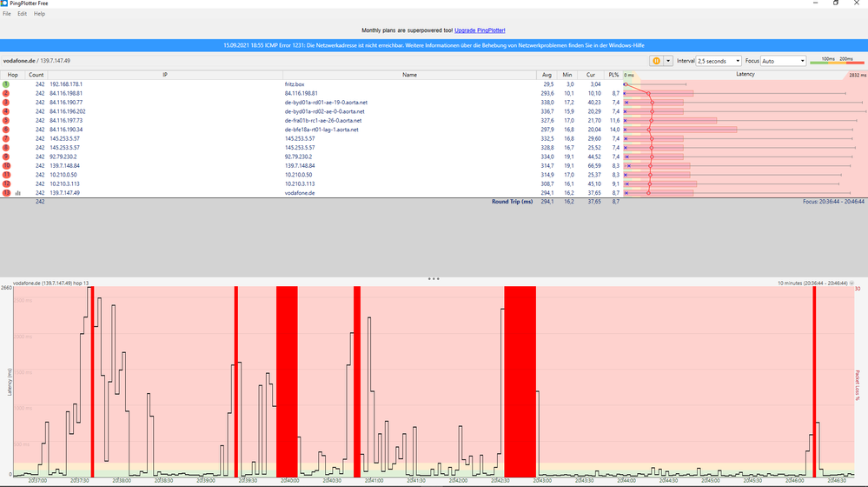
Task: Click the Round Trip (ms) summary label
Action: tap(512, 202)
